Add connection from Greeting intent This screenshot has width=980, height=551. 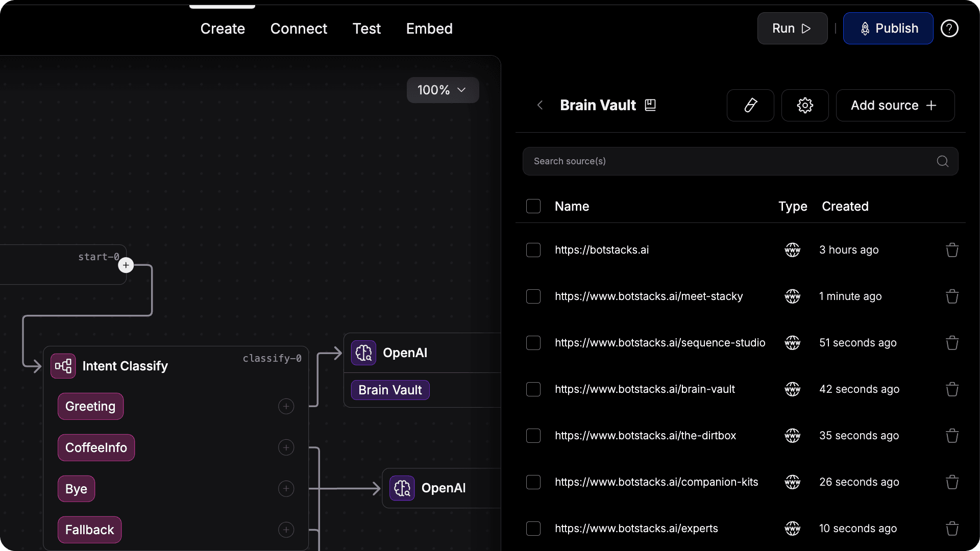pyautogui.click(x=286, y=407)
